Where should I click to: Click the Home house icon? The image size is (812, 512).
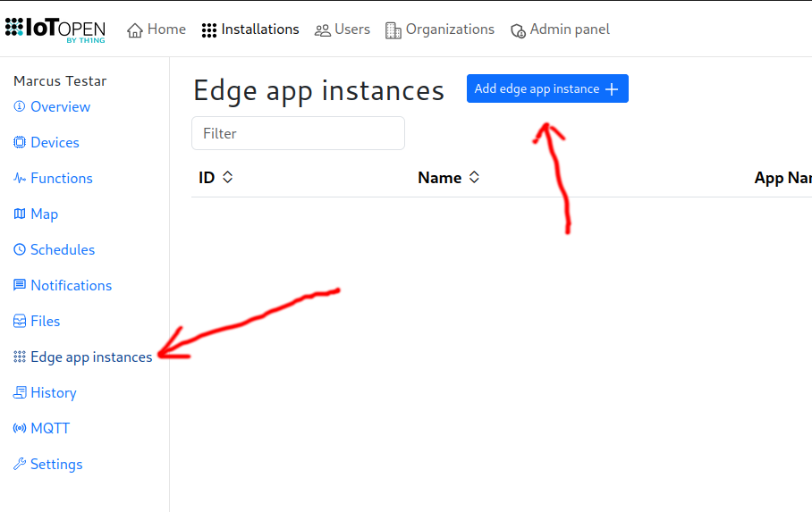pos(135,30)
